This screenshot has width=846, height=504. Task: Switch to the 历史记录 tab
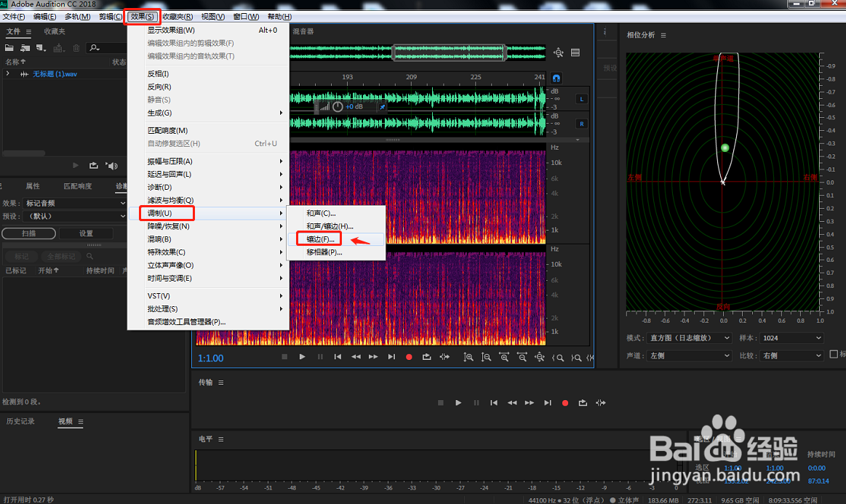tap(20, 421)
